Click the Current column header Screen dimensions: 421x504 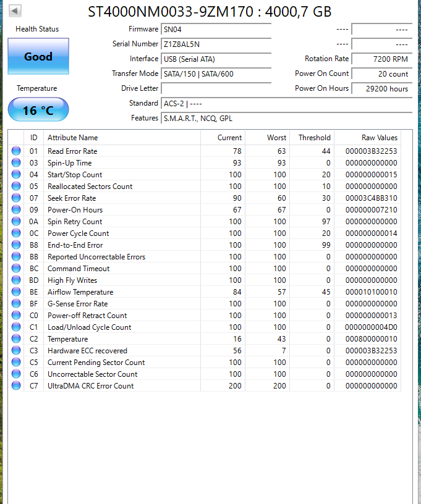click(x=223, y=138)
